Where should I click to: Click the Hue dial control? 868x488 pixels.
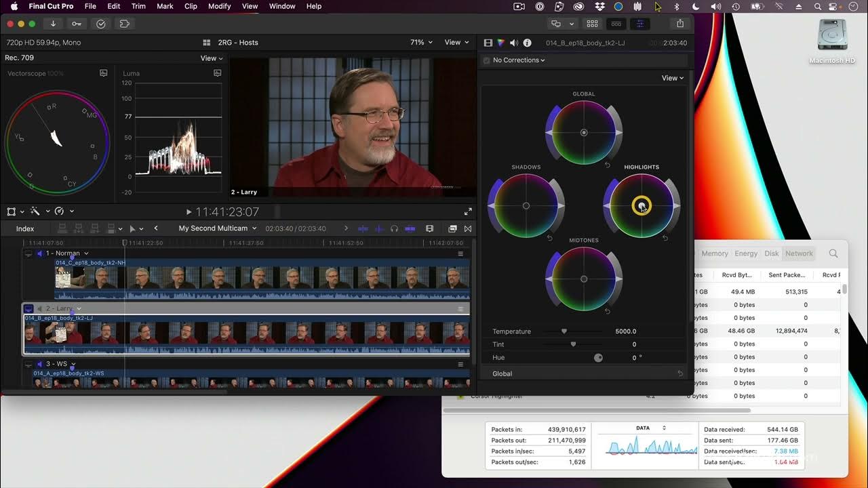click(x=598, y=358)
